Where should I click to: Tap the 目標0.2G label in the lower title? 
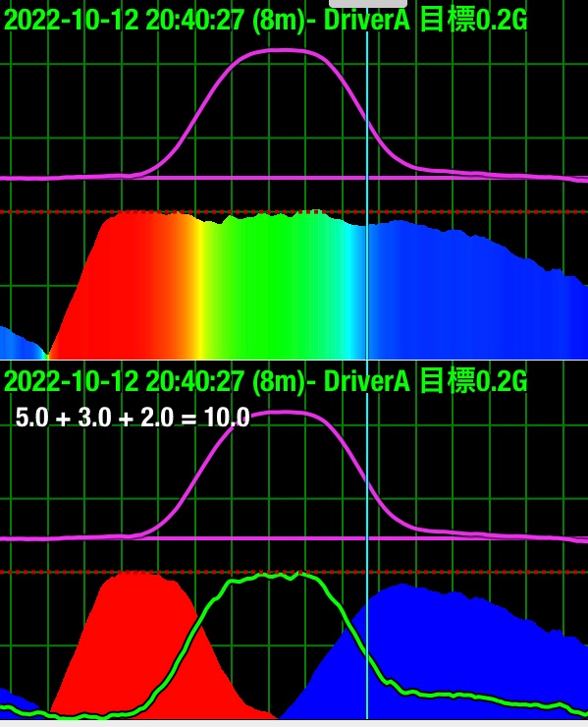[473, 381]
